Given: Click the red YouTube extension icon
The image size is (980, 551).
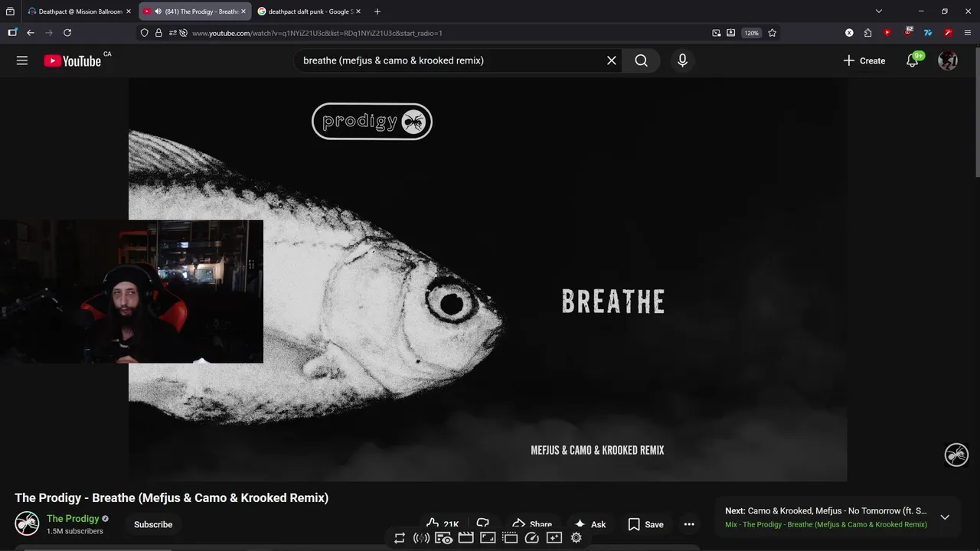Looking at the screenshot, I should click(x=887, y=33).
